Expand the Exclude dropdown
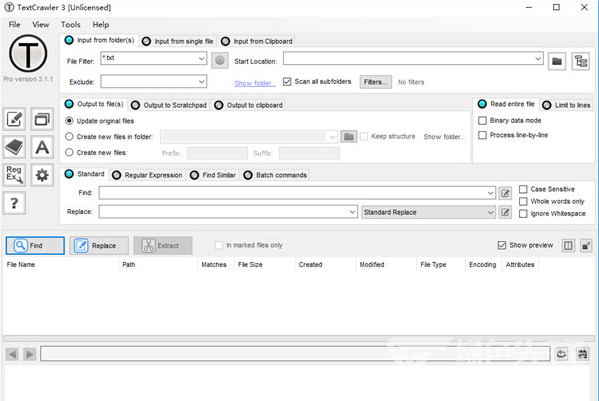This screenshot has width=599, height=401. coord(201,82)
